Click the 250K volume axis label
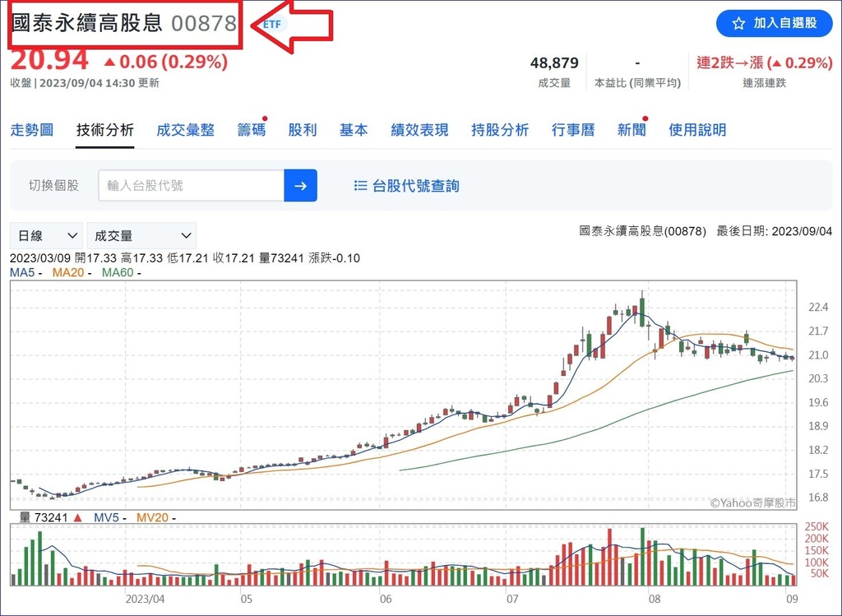This screenshot has width=842, height=616. [817, 526]
